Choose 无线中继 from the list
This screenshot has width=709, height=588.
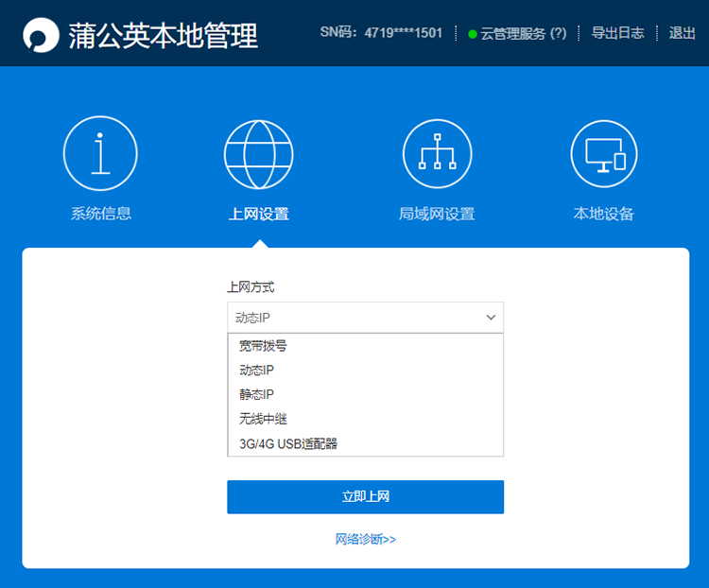point(365,419)
